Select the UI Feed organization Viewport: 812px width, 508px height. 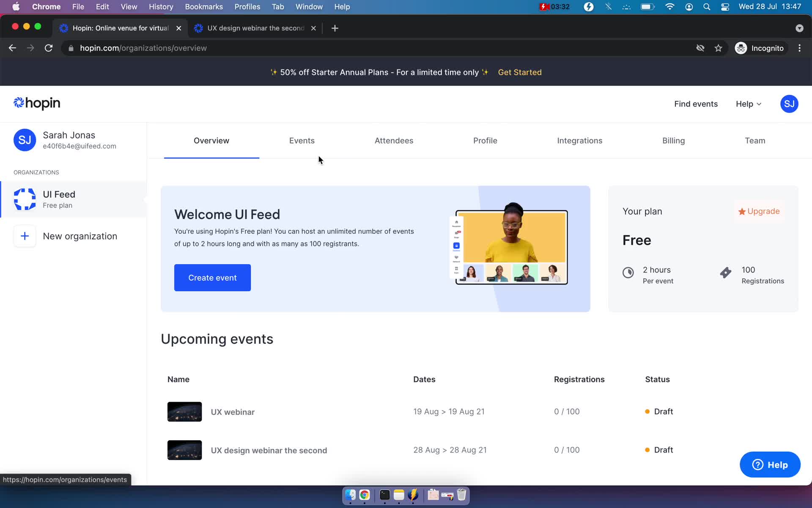point(74,199)
